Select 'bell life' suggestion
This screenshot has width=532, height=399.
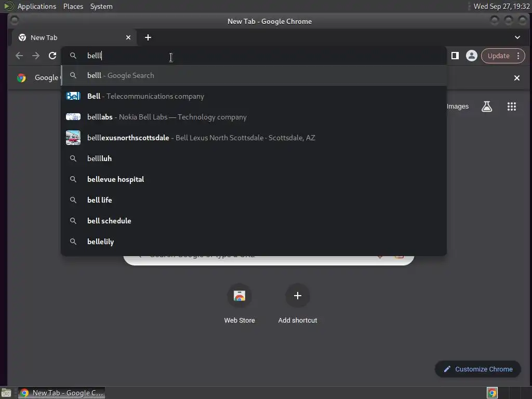pyautogui.click(x=254, y=200)
